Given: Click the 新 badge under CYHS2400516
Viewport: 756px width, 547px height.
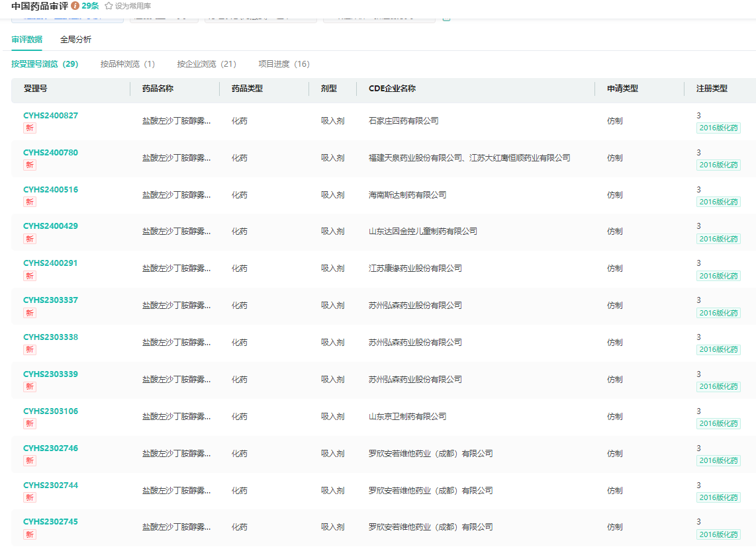Looking at the screenshot, I should click(30, 202).
